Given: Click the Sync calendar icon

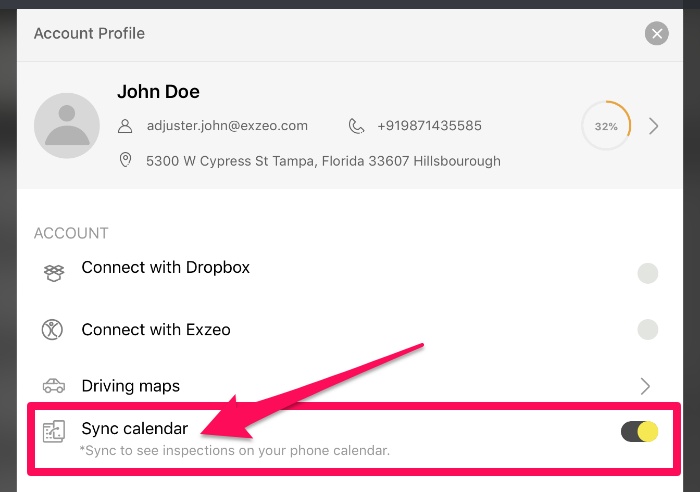Looking at the screenshot, I should click(54, 431).
